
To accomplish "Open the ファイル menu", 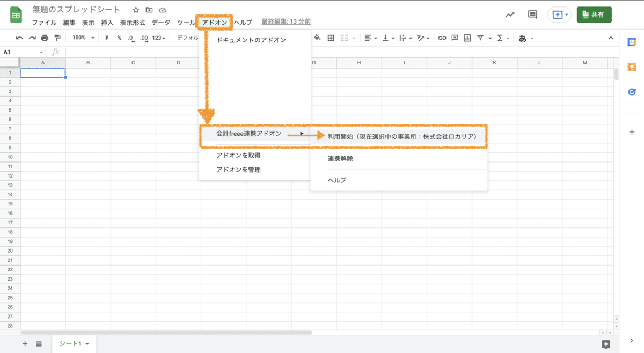I will (x=44, y=23).
